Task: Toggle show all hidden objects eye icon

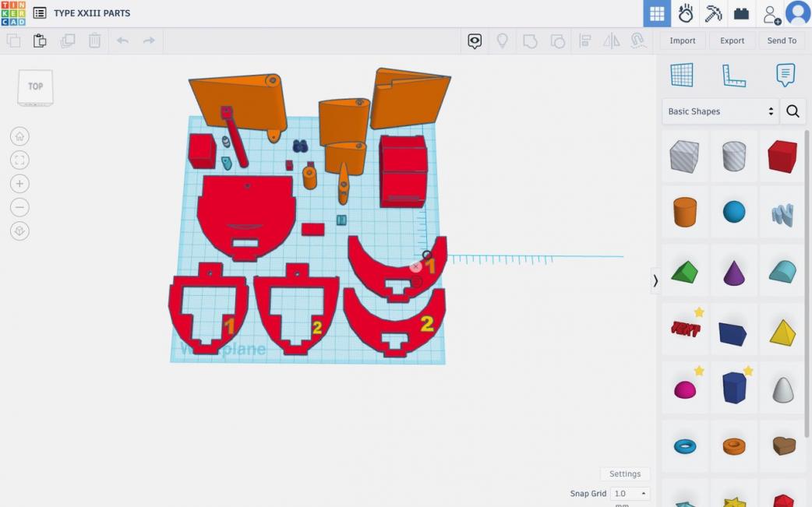Action: 475,40
